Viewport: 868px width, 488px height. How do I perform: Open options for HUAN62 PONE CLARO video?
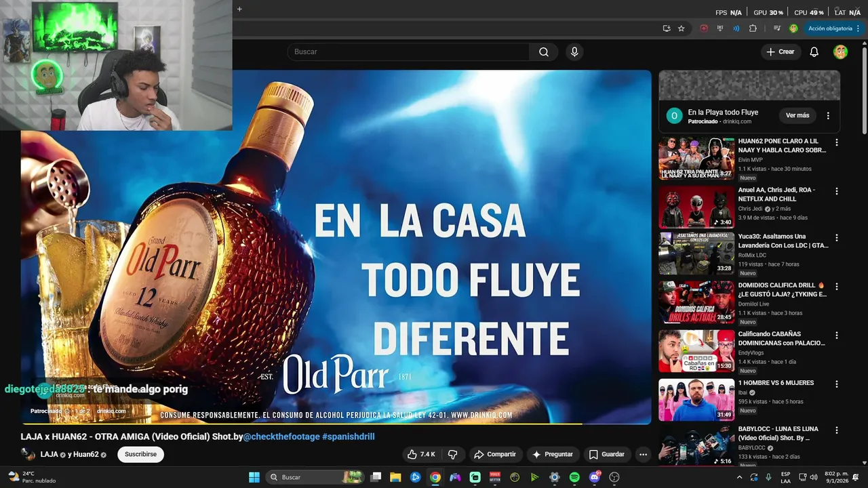click(x=836, y=142)
